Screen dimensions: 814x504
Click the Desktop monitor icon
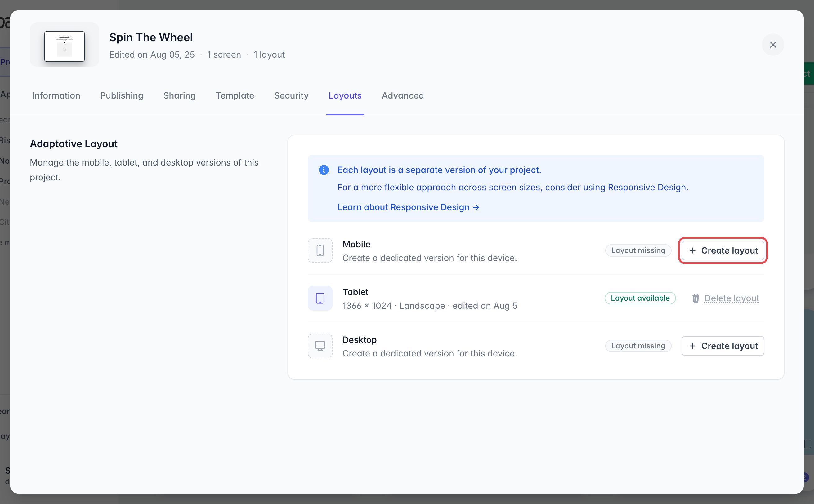pyautogui.click(x=320, y=346)
